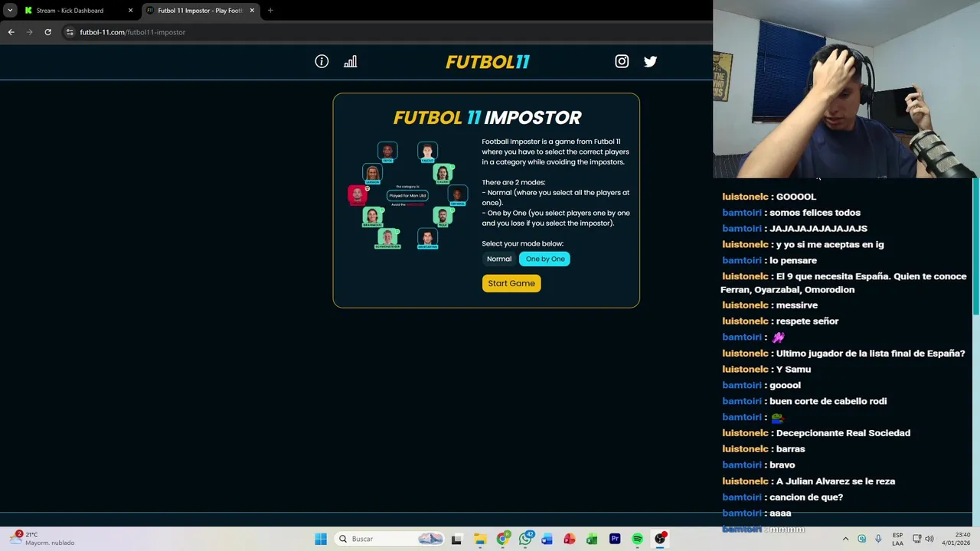The height and width of the screenshot is (551, 980).
Task: Open File Explorer from the taskbar
Action: [x=480, y=539]
